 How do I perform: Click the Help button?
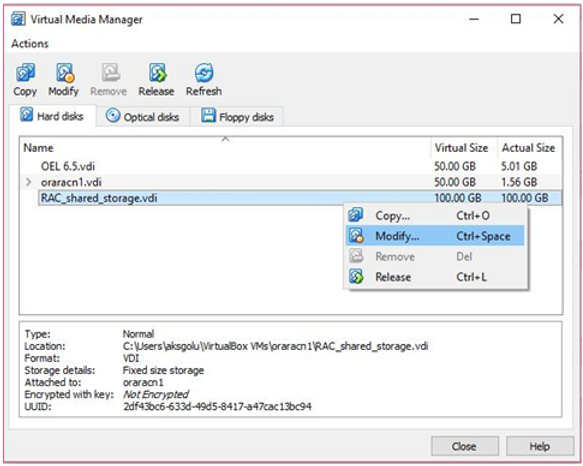tap(540, 446)
